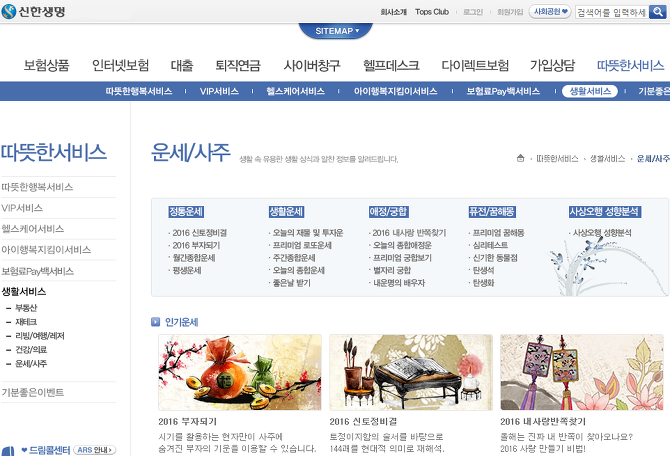Open 보험료Pay백서비스 in left sidebar
This screenshot has height=456, width=670.
point(38,271)
